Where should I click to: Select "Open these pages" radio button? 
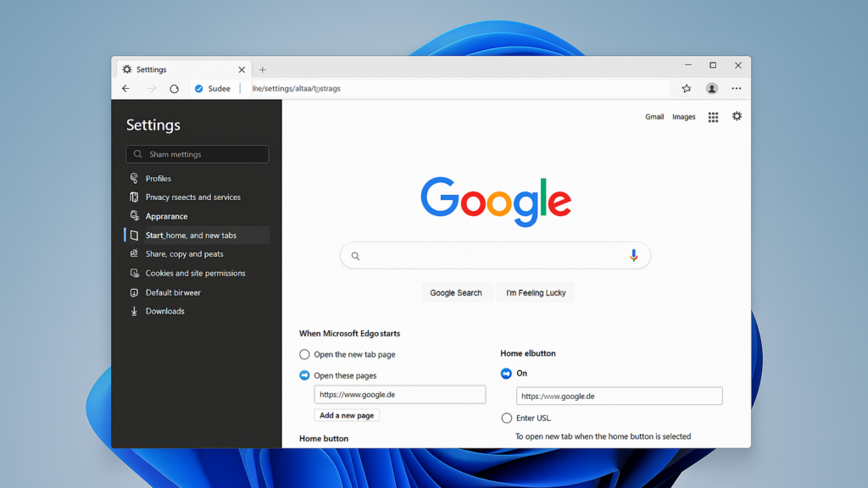pos(304,375)
